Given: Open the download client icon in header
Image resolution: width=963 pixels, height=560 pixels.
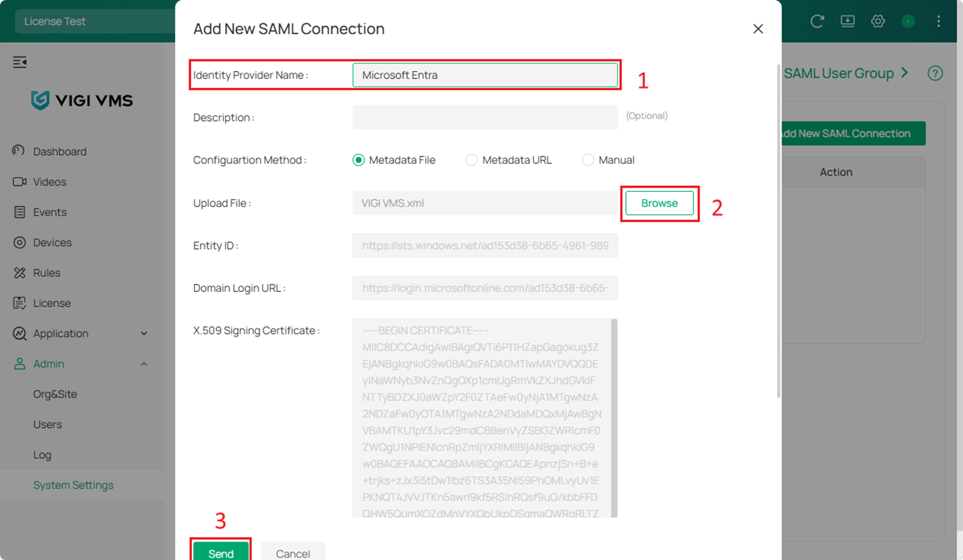Looking at the screenshot, I should click(847, 21).
